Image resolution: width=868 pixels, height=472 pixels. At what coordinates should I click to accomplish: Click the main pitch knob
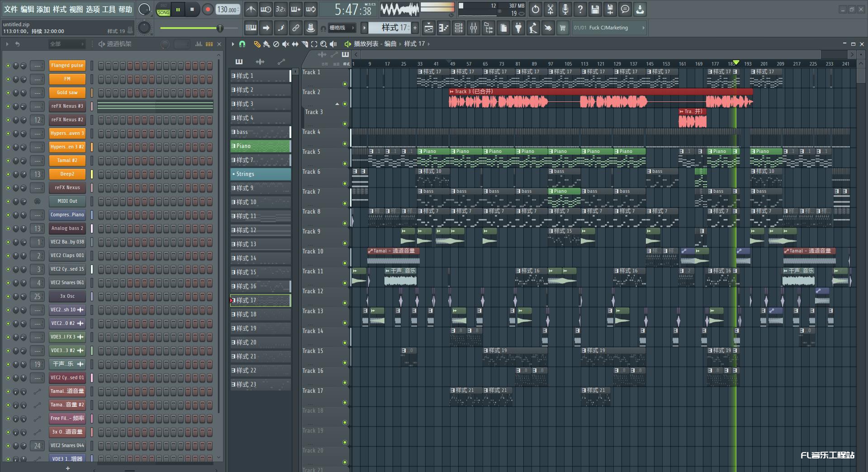pyautogui.click(x=144, y=28)
